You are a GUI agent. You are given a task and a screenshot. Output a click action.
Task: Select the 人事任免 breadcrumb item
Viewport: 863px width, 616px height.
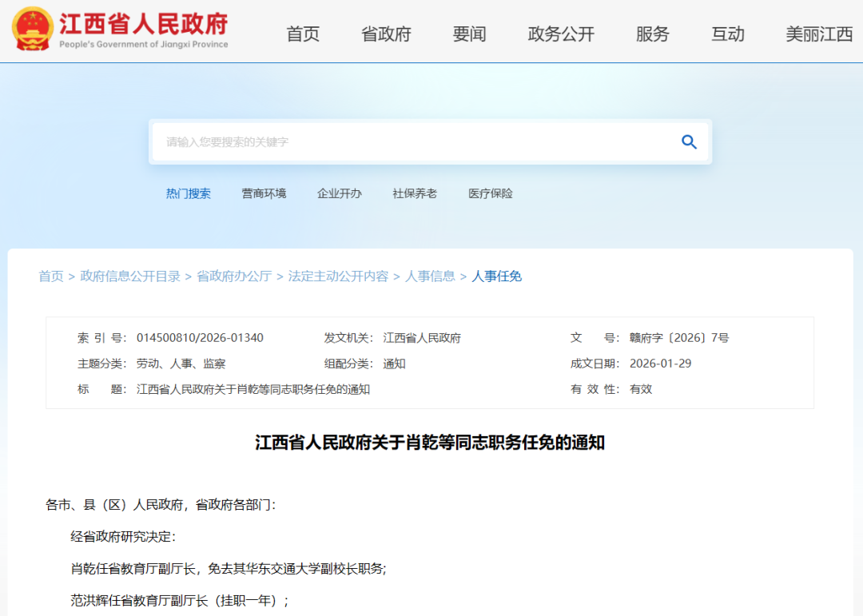pyautogui.click(x=497, y=276)
